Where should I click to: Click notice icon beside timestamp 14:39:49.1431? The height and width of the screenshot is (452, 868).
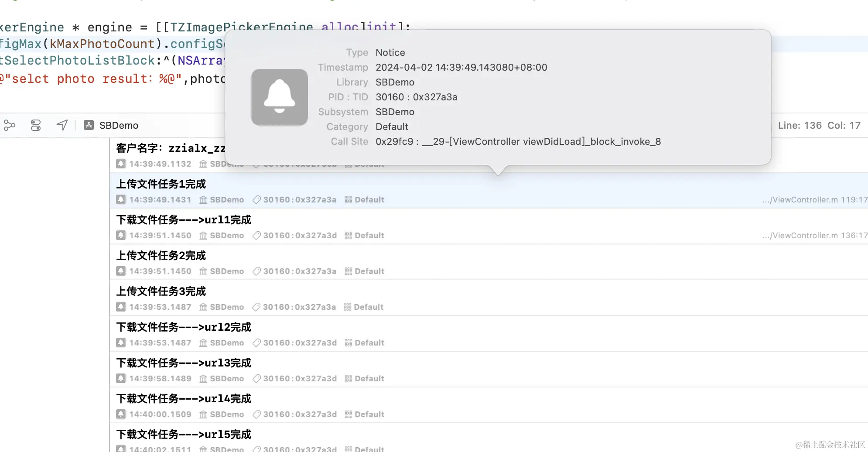pyautogui.click(x=121, y=200)
